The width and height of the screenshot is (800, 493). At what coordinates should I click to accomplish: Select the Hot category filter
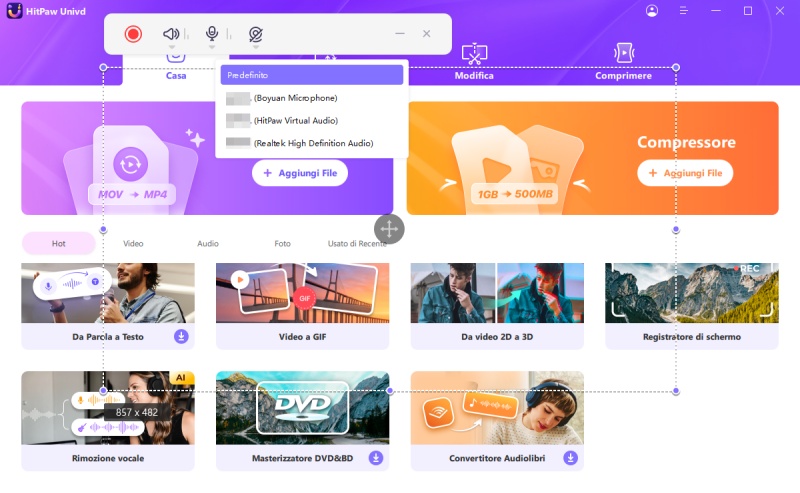click(x=59, y=243)
